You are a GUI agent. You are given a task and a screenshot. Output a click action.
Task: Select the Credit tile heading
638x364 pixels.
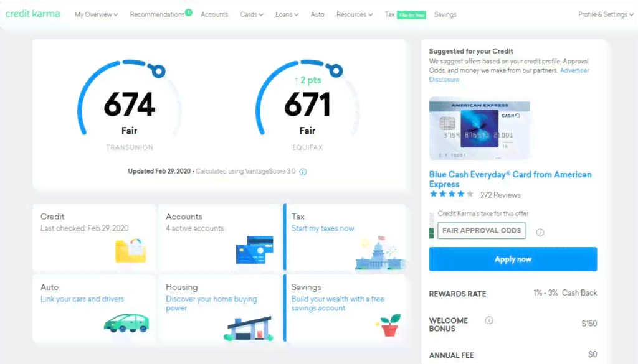click(52, 217)
